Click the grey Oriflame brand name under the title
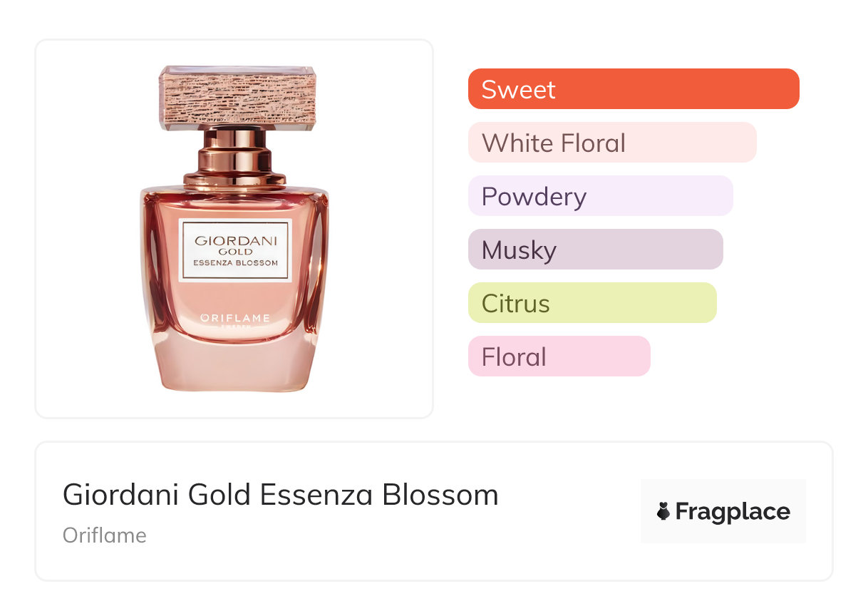This screenshot has height=616, width=868. (105, 535)
